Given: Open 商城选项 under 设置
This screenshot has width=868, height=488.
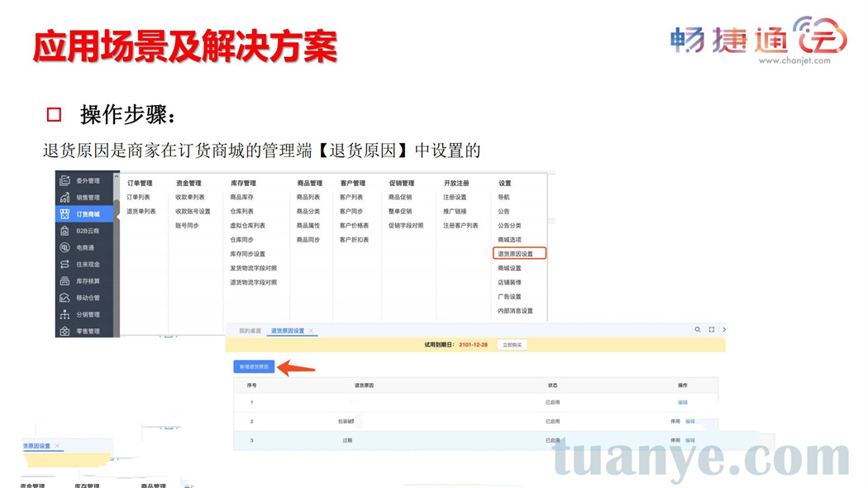Looking at the screenshot, I should pos(509,240).
